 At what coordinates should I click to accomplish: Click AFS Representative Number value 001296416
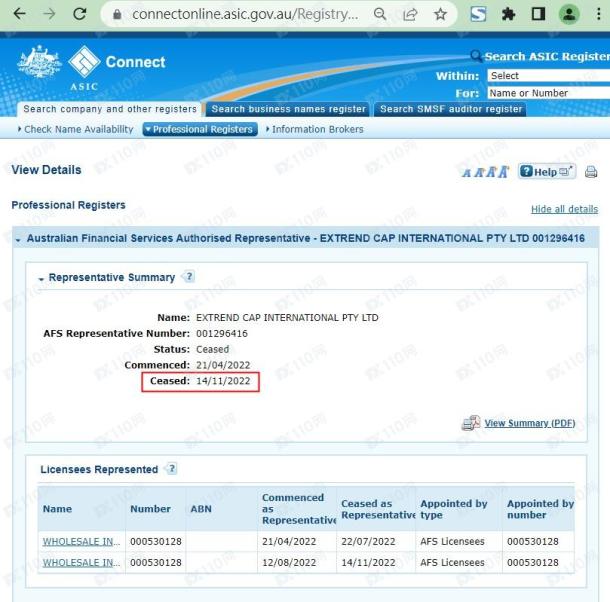(x=222, y=333)
